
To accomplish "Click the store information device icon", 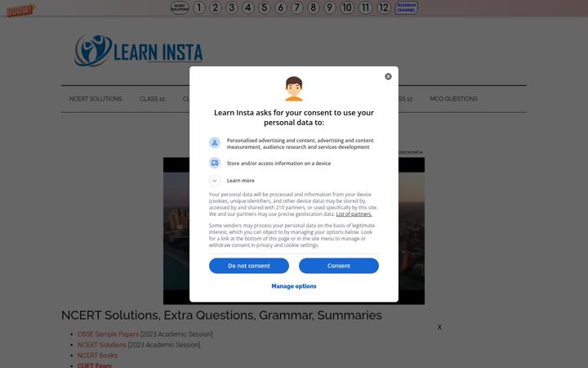I will pyautogui.click(x=215, y=163).
